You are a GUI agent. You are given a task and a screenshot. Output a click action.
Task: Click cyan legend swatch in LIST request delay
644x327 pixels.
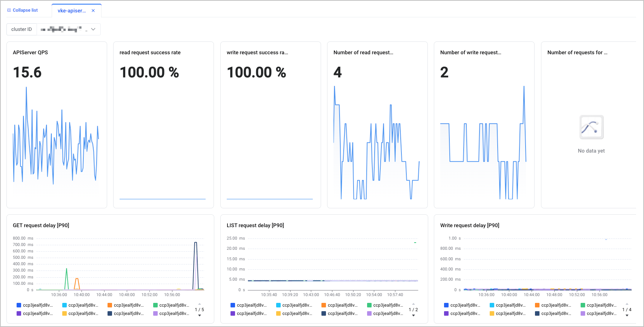tap(278, 305)
